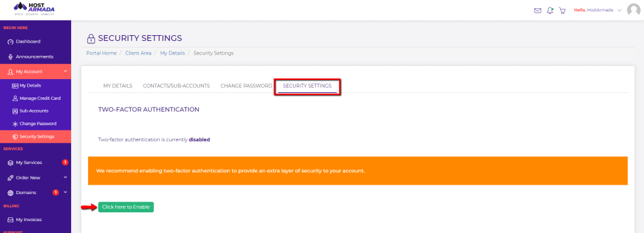Open Announcements in the sidebar
Image resolution: width=644 pixels, height=233 pixels.
click(x=35, y=57)
